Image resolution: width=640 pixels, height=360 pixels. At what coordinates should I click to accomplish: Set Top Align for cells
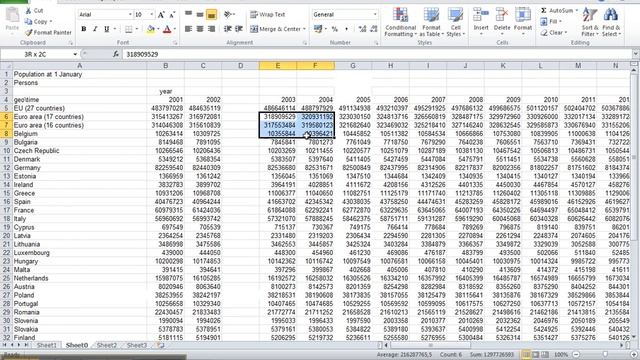(x=188, y=15)
